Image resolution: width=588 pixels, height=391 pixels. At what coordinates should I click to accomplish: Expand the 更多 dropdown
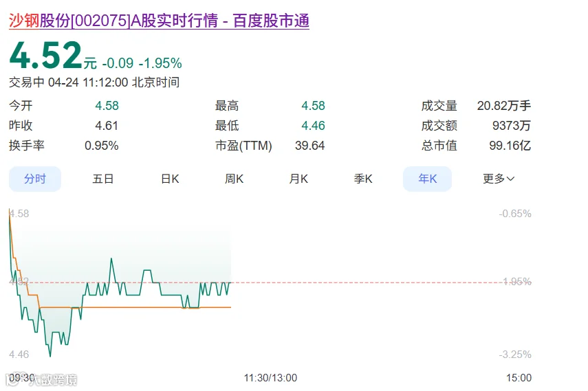pyautogui.click(x=499, y=179)
